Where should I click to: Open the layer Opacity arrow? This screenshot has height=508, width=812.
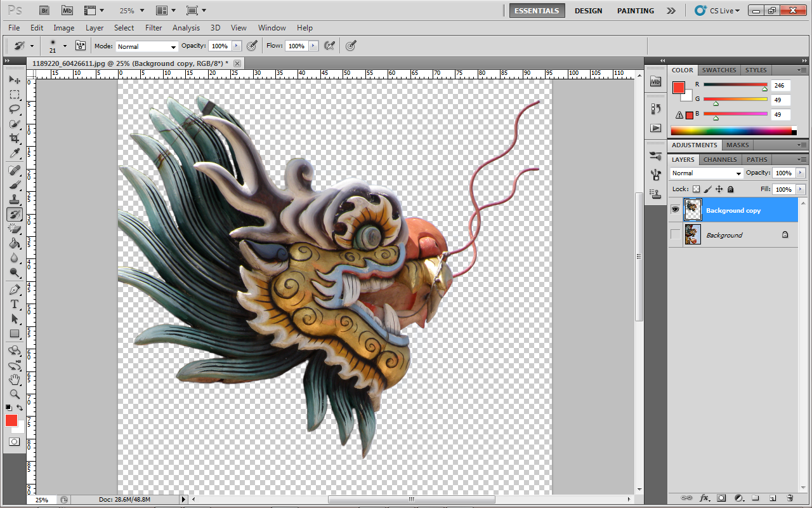800,173
